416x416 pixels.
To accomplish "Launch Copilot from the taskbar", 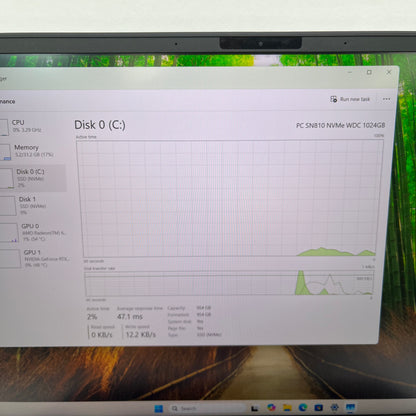I will pos(272,407).
